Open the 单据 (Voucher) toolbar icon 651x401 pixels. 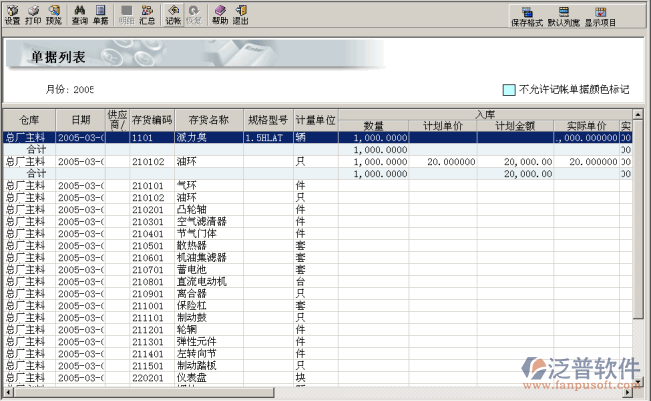(100, 14)
